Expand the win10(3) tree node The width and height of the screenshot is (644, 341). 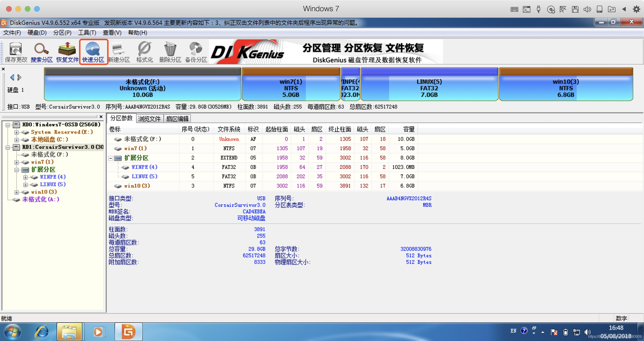(17, 192)
